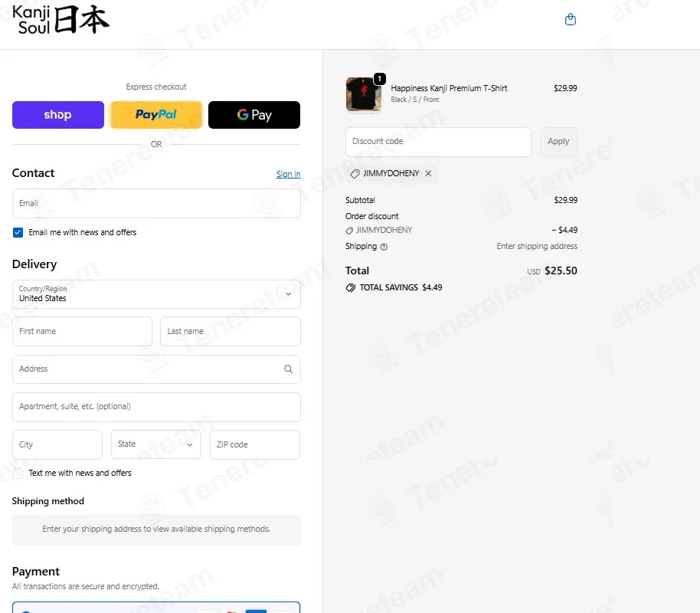Click the product title Happiness Kanji Premium T-Shirt
This screenshot has width=700, height=613.
[x=449, y=88]
